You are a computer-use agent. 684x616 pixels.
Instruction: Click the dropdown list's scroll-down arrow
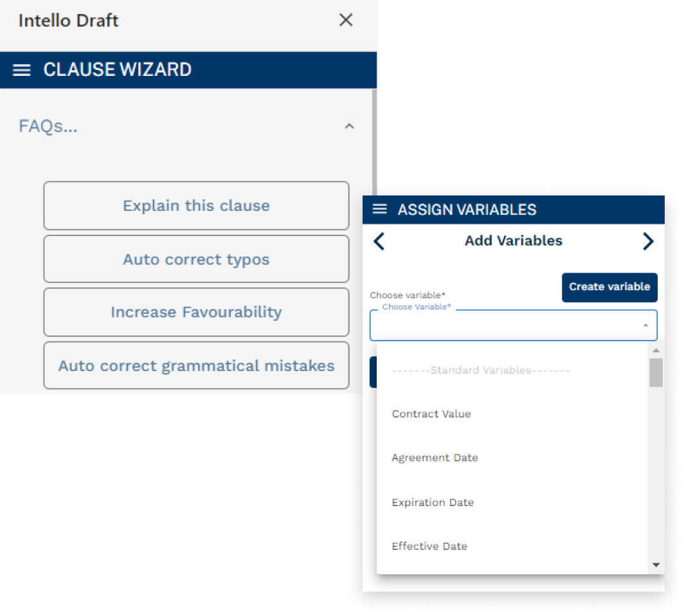[x=656, y=565]
